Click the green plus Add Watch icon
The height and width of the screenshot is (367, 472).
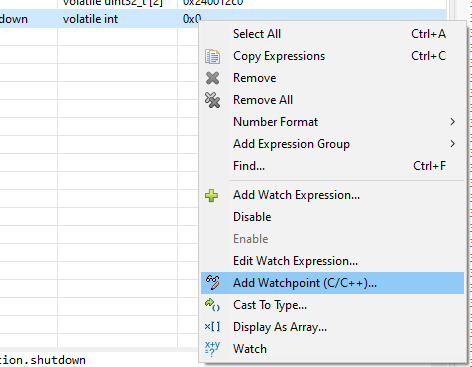(x=212, y=195)
